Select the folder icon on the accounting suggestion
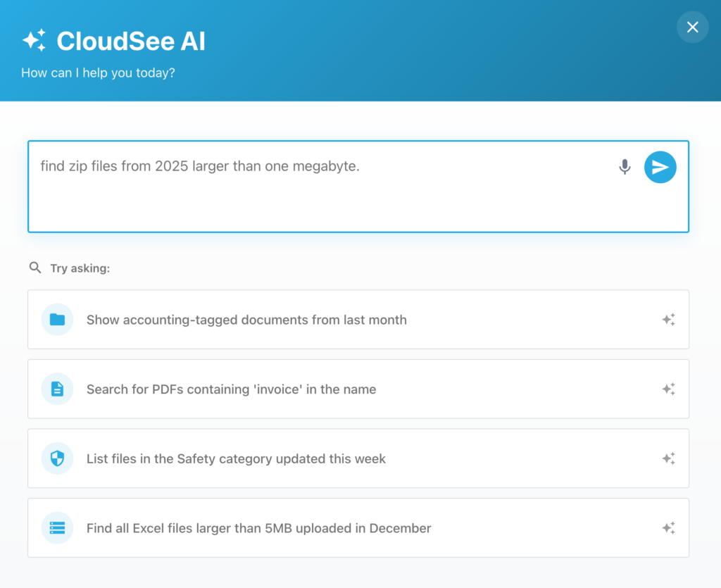This screenshot has height=588, width=721. pyautogui.click(x=57, y=319)
